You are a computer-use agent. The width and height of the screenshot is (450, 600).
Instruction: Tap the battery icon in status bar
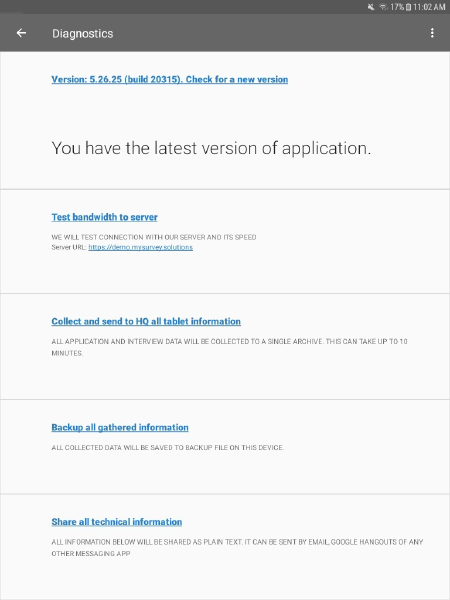[x=408, y=7]
